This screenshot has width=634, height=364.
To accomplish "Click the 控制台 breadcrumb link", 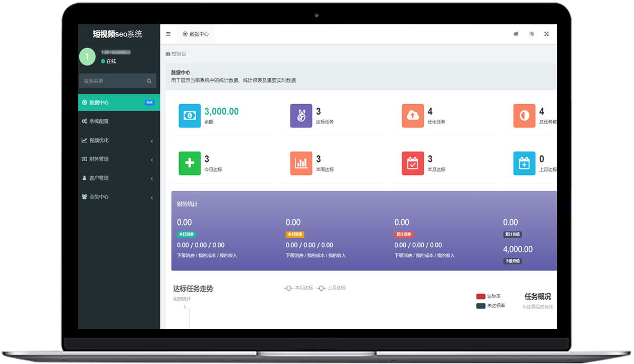I will [177, 53].
